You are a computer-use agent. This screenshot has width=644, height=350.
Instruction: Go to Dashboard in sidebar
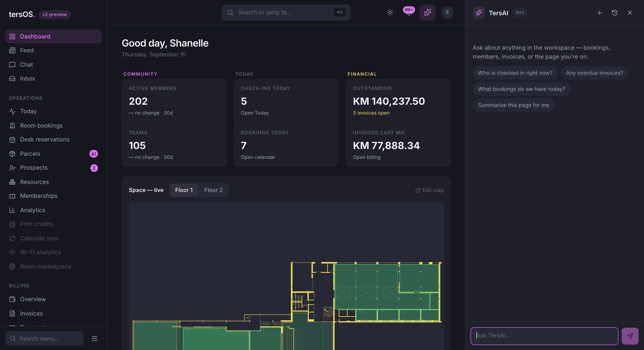(x=53, y=36)
